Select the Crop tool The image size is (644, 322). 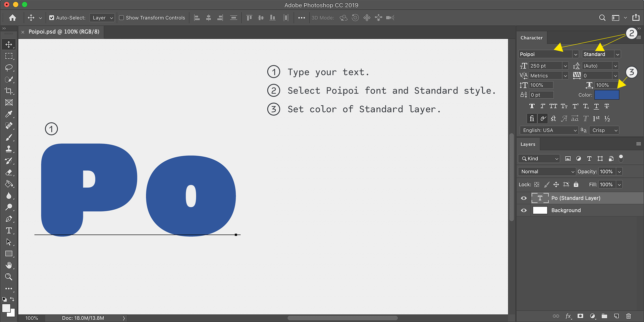coord(9,91)
